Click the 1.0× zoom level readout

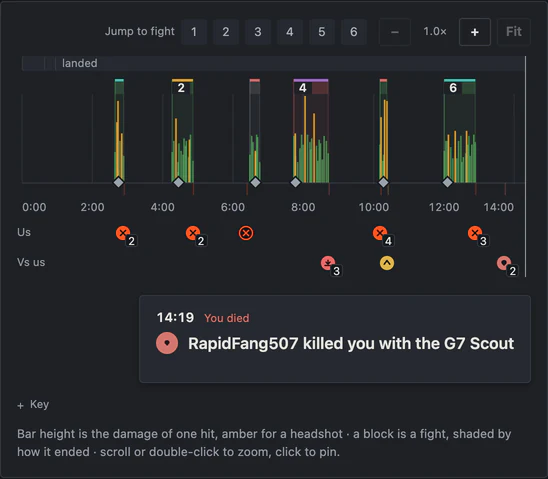pyautogui.click(x=435, y=32)
